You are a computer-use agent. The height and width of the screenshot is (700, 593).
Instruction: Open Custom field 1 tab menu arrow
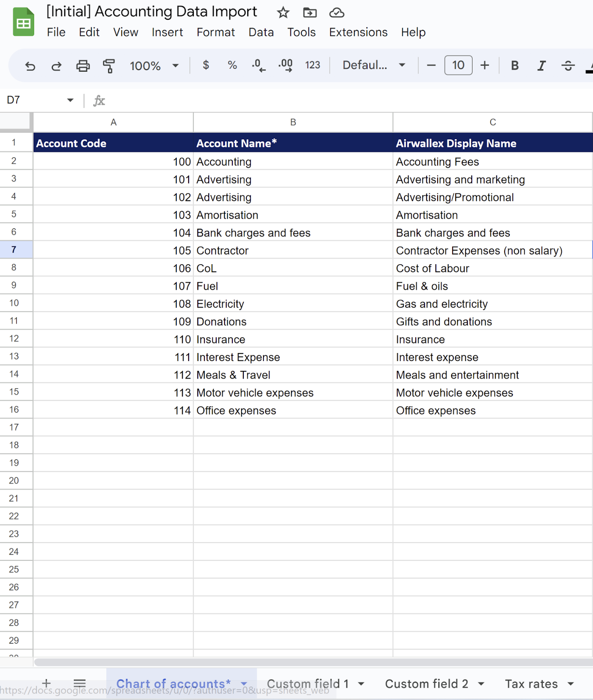coord(361,684)
